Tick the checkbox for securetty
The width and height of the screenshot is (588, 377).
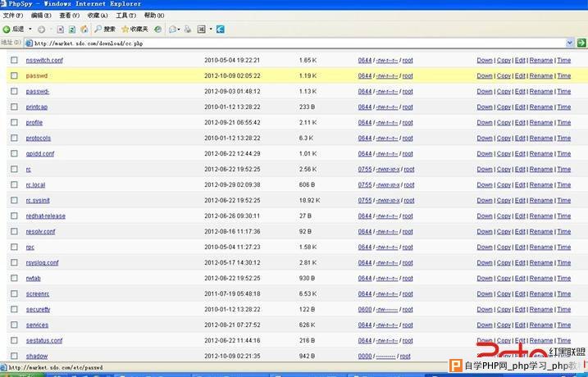tap(14, 309)
